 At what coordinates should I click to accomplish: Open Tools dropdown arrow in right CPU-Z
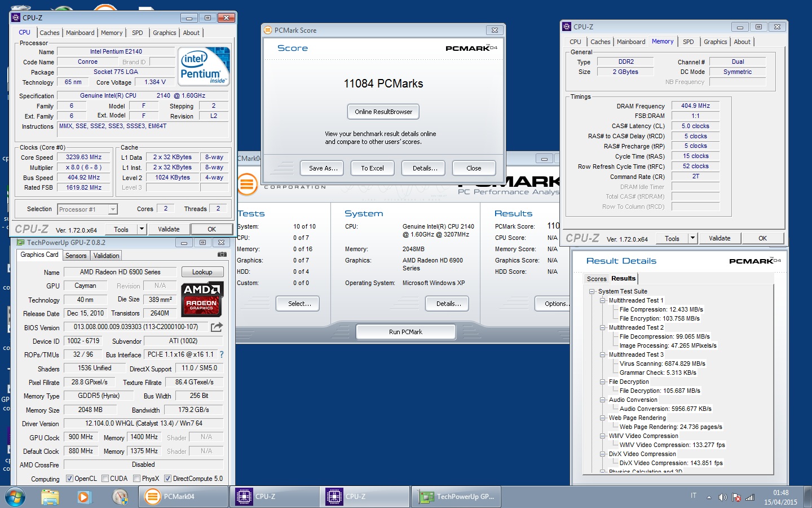[693, 238]
